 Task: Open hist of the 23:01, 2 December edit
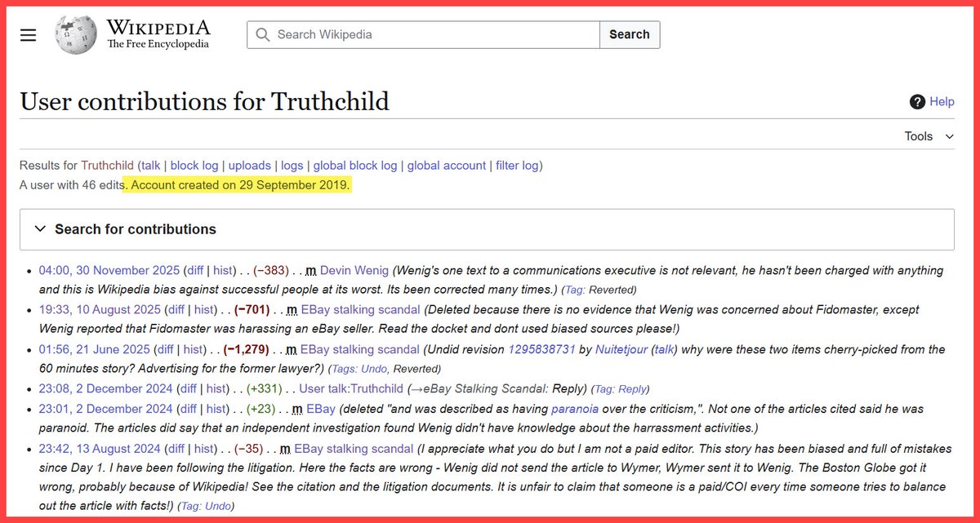(x=216, y=409)
